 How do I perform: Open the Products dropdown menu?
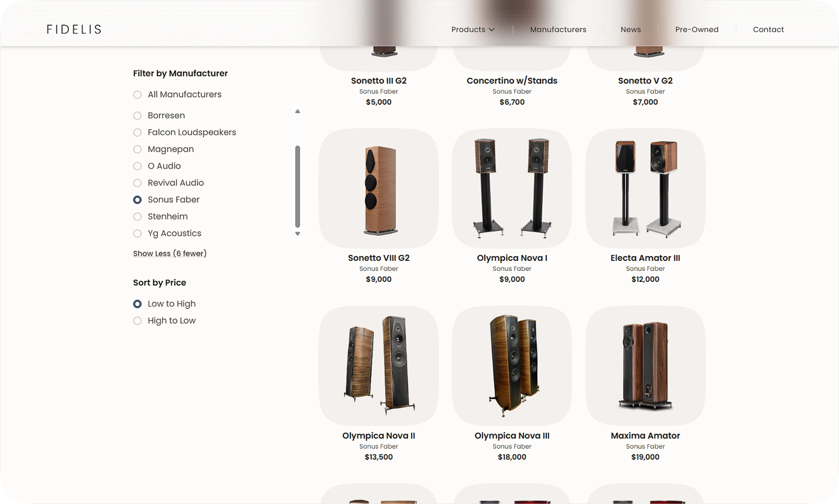[x=473, y=30]
